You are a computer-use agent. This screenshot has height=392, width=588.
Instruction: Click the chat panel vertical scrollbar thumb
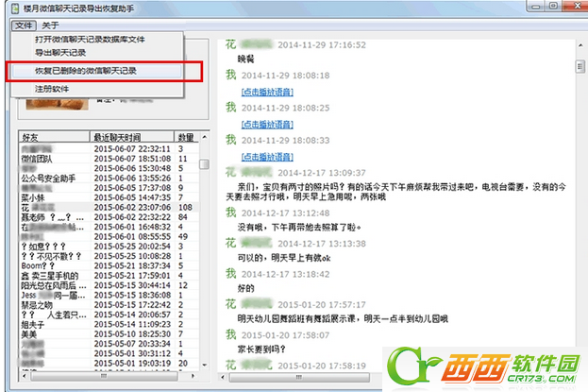(580, 67)
